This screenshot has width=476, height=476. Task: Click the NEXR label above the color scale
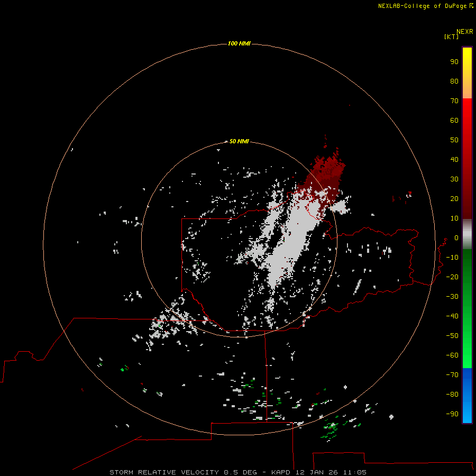point(464,32)
